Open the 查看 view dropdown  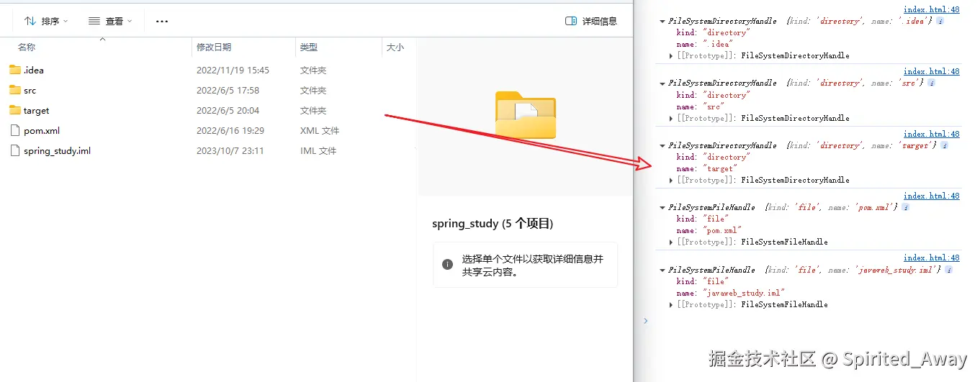click(x=110, y=21)
